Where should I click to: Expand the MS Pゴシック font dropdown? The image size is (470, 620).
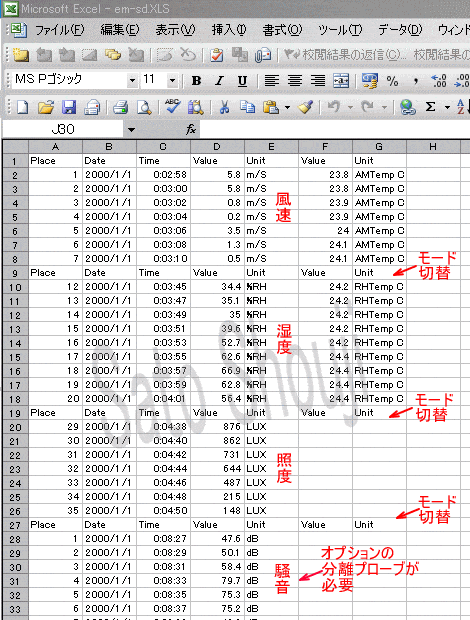(132, 81)
